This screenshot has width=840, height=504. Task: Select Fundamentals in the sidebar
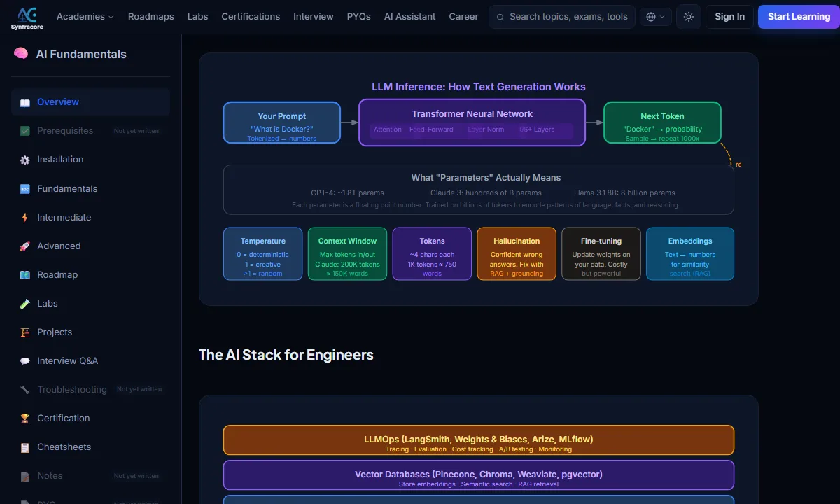point(90,189)
